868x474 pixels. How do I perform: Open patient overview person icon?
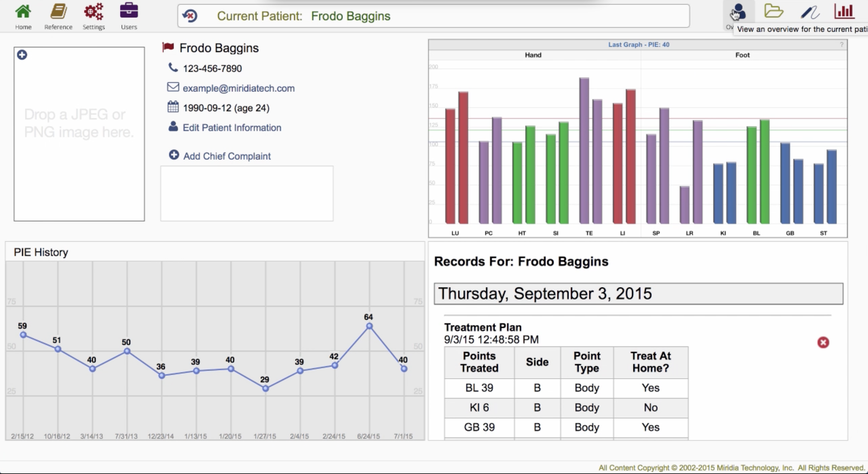tap(738, 12)
